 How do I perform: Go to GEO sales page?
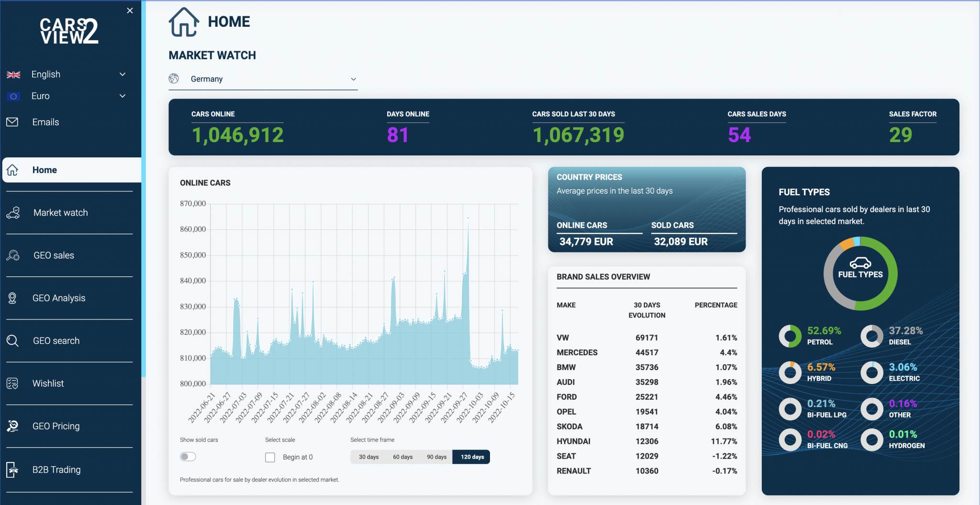pyautogui.click(x=54, y=255)
